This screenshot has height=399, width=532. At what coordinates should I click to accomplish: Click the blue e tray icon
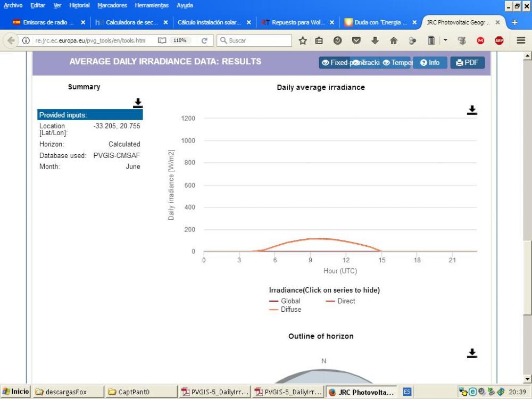(472, 392)
